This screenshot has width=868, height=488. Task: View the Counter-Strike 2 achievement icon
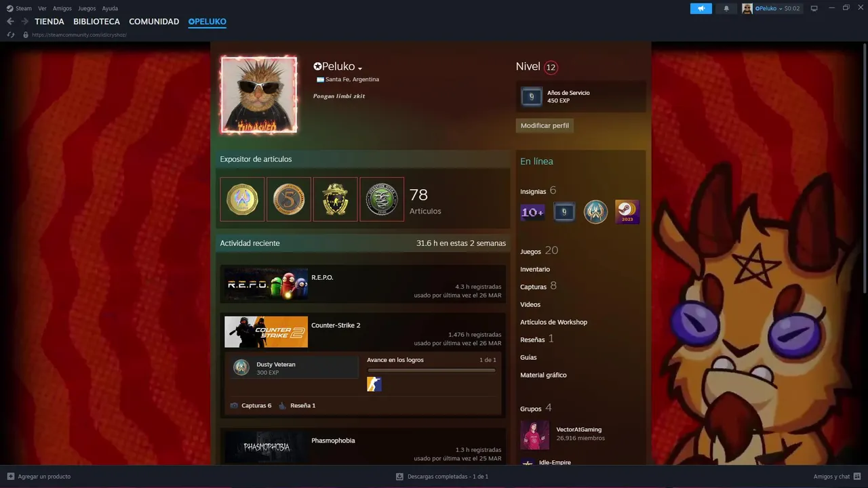pos(374,384)
